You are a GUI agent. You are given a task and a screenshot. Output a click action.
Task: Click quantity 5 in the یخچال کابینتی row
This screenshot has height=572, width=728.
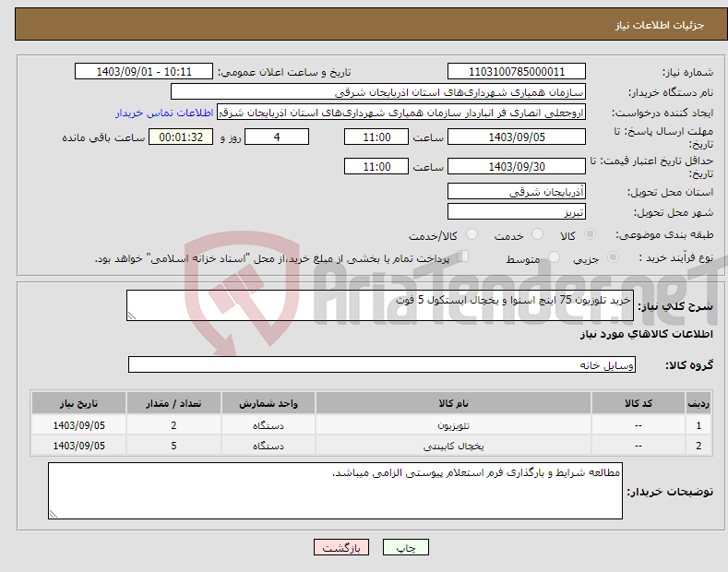[173, 446]
